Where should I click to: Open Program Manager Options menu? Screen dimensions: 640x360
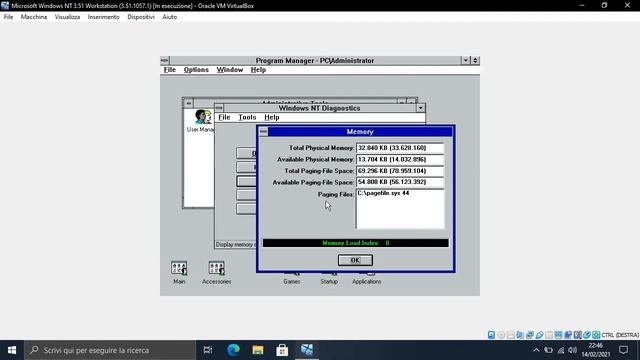[x=196, y=70]
